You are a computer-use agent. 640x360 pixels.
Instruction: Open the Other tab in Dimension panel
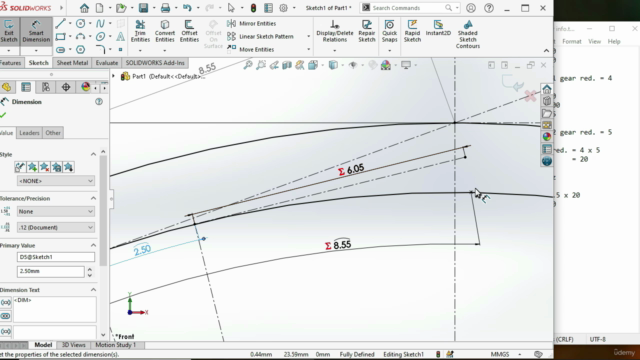(53, 133)
